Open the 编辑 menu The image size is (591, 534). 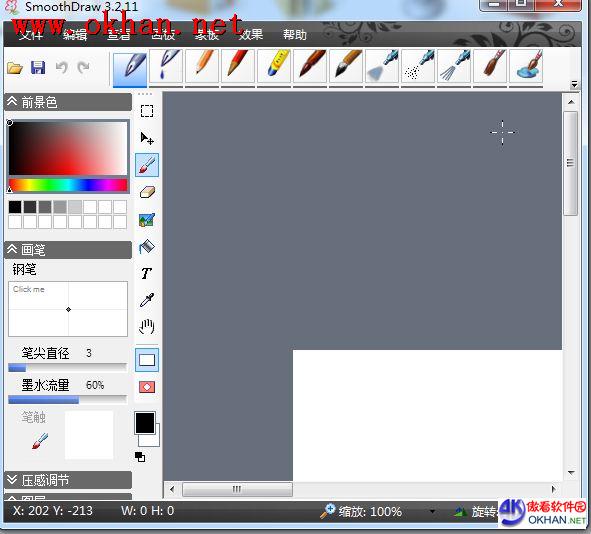75,35
